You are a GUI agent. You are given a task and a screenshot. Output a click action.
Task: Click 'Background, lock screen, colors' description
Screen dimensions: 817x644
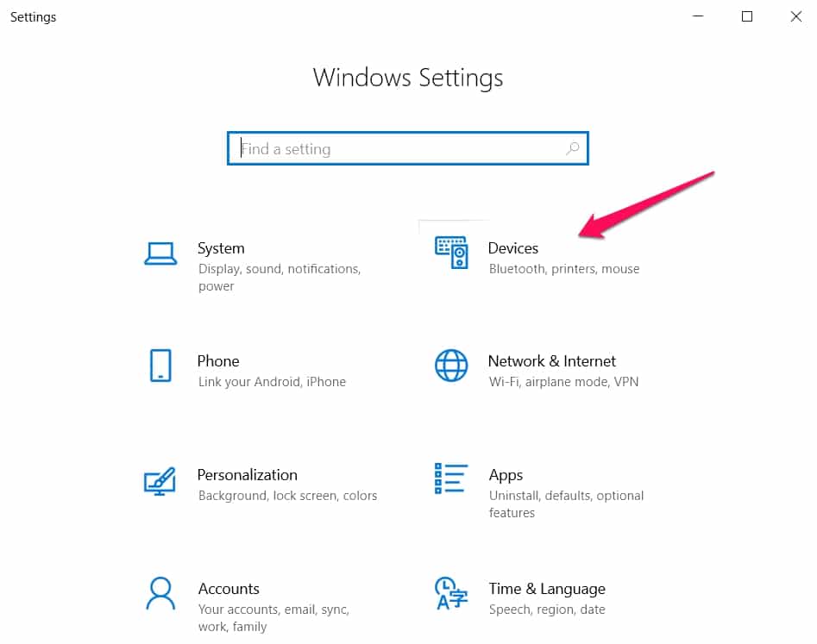coord(287,496)
